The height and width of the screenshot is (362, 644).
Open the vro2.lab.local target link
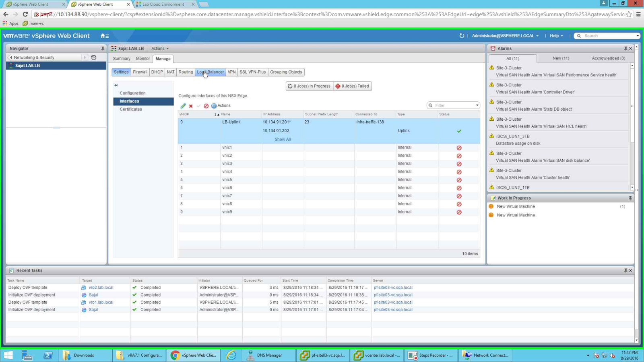(x=101, y=288)
